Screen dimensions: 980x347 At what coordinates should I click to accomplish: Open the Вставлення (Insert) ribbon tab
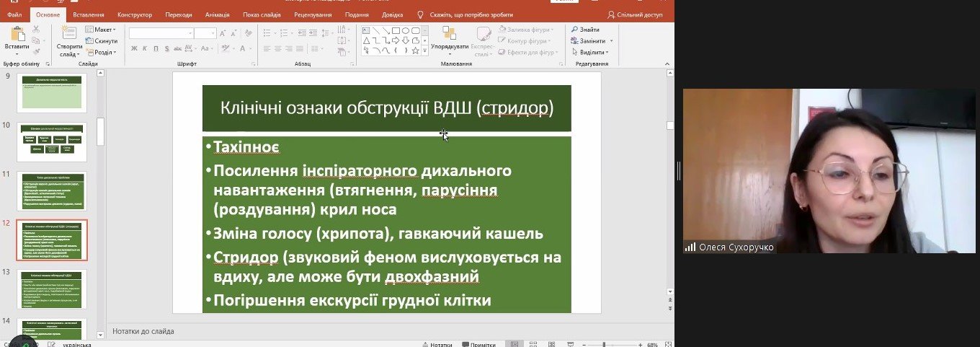[89, 14]
